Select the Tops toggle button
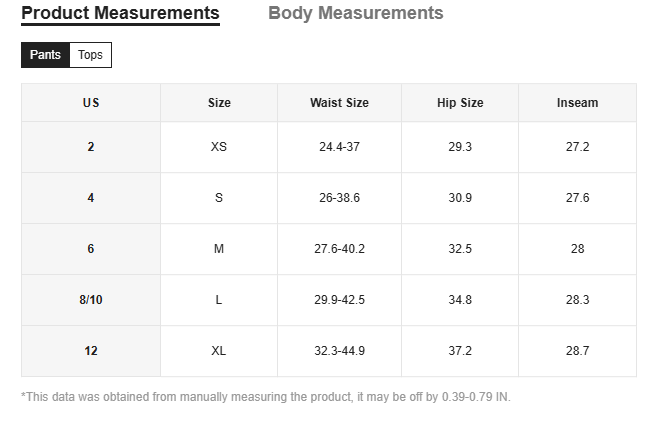Screen dimensions: 663x426 [90, 55]
